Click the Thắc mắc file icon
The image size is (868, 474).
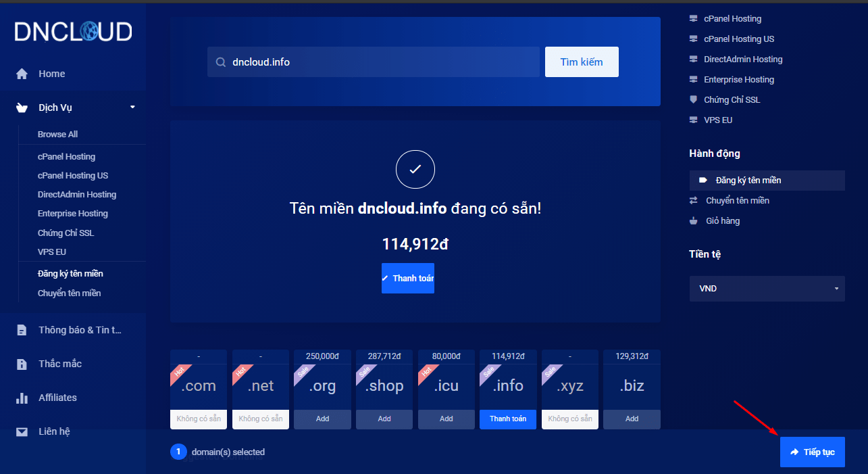coord(22,364)
